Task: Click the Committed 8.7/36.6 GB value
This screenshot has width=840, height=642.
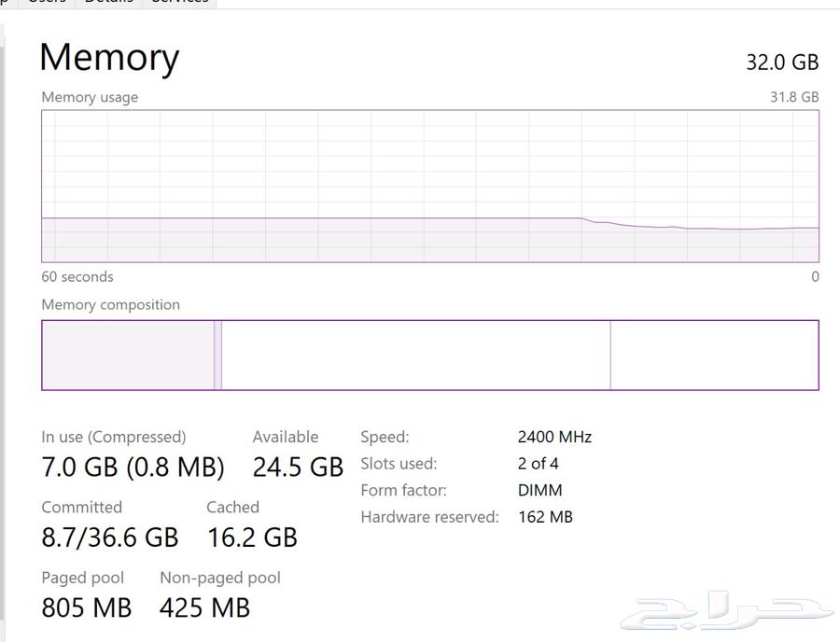Action: pyautogui.click(x=109, y=537)
